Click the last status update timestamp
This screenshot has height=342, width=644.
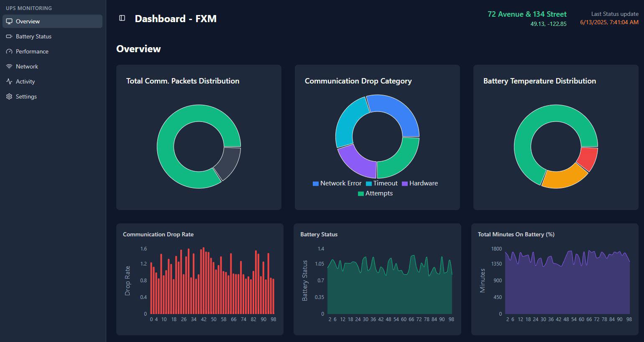pos(609,22)
